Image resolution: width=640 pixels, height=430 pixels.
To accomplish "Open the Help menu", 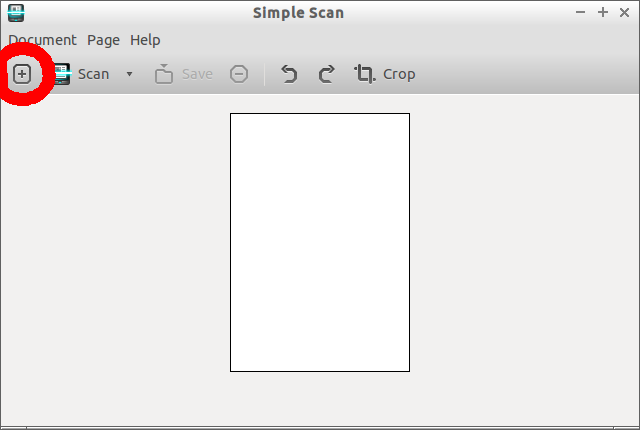I will tap(145, 40).
